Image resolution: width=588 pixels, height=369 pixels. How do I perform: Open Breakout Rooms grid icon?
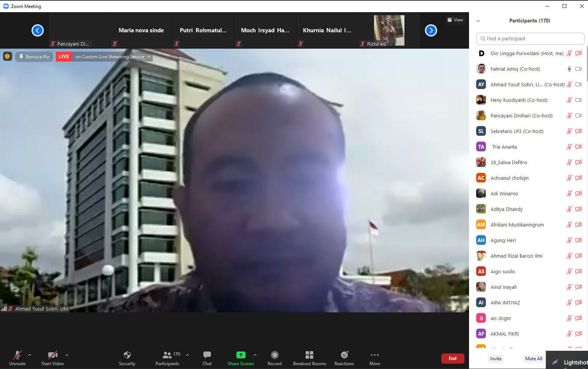[x=309, y=355]
